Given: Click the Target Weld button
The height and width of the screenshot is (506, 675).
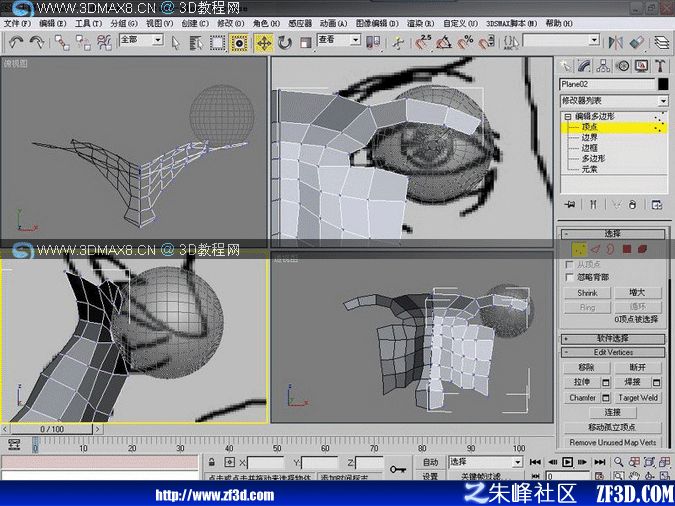Looking at the screenshot, I should (638, 397).
